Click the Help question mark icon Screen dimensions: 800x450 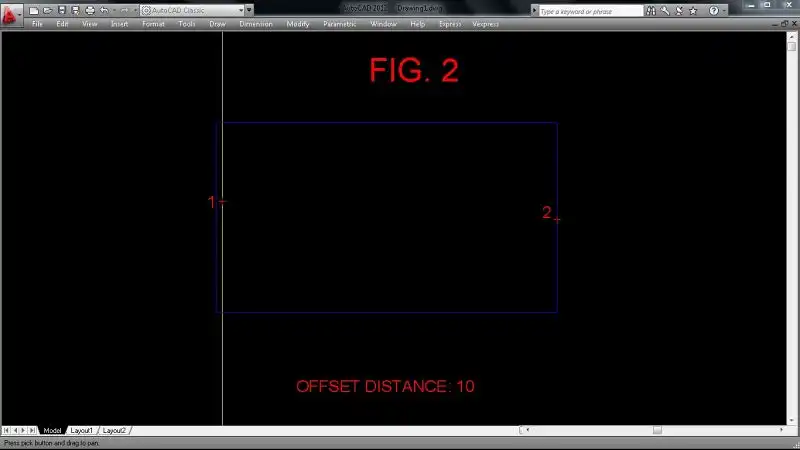(x=714, y=11)
